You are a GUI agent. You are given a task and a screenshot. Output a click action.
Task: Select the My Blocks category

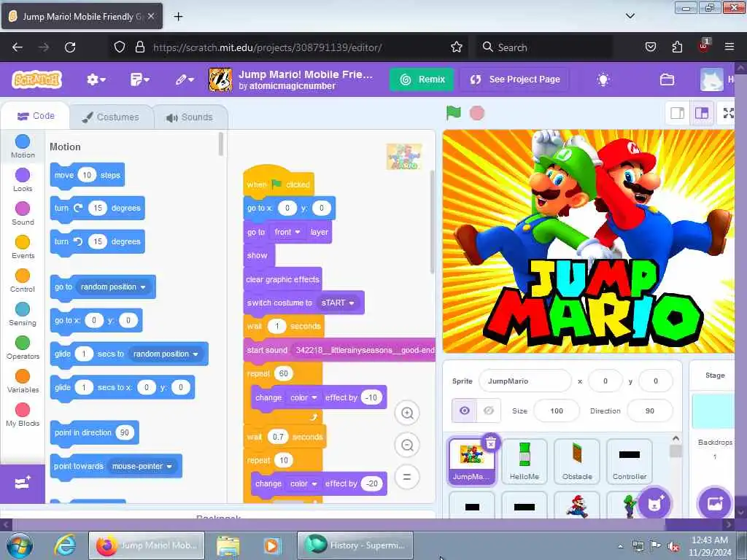(x=23, y=414)
